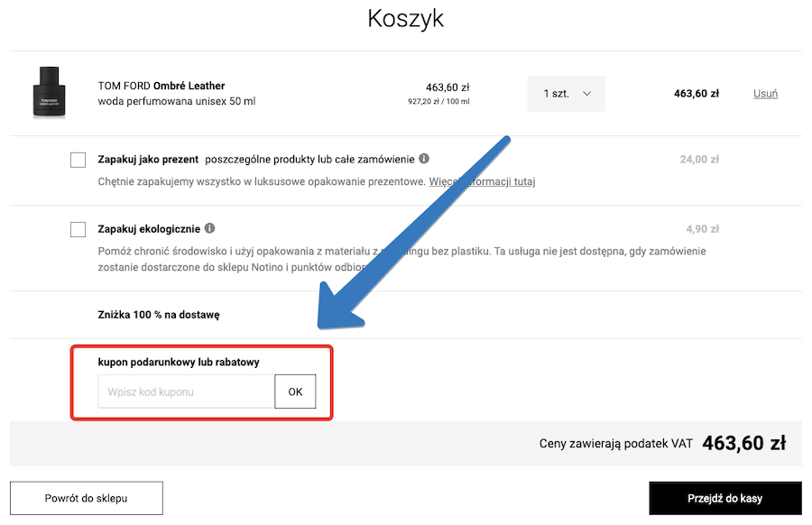
Task: Click the Tom Ford perfume product thumbnail
Action: [x=50, y=93]
